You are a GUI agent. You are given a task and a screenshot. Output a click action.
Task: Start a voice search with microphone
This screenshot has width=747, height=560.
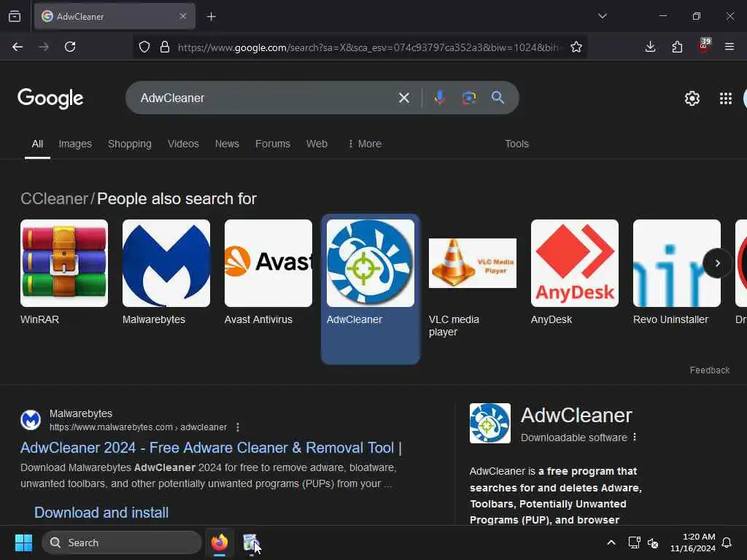point(440,98)
